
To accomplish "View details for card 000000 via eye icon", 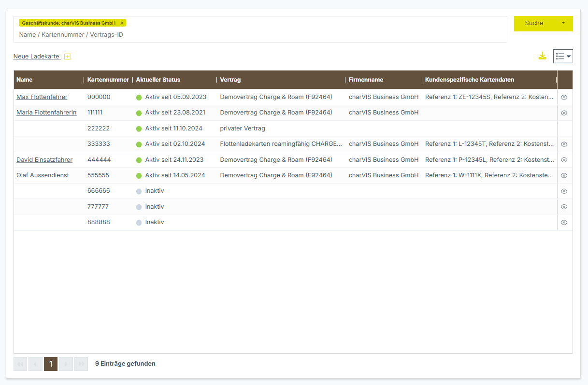I will [x=564, y=97].
